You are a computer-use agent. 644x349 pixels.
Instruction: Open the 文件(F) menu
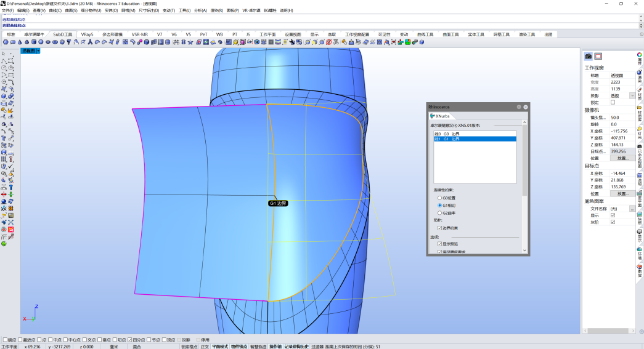pyautogui.click(x=7, y=10)
